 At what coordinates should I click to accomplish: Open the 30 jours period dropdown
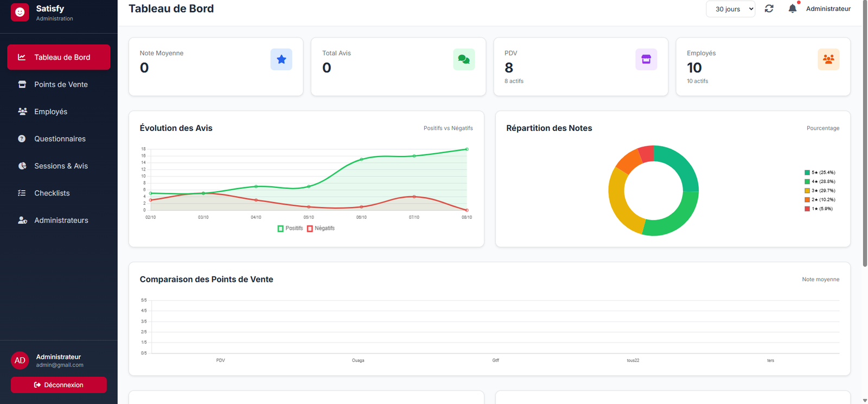pos(730,9)
